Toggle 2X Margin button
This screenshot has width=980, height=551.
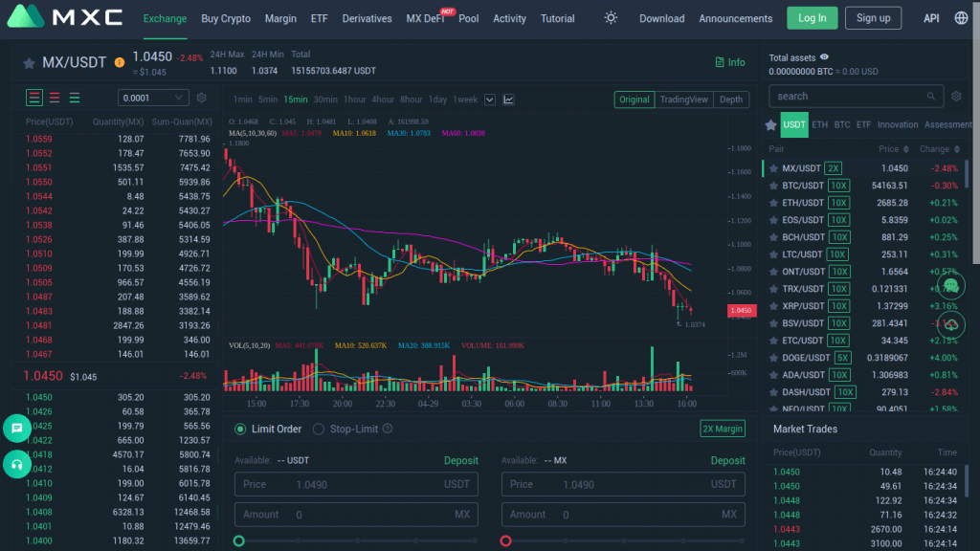pos(723,429)
